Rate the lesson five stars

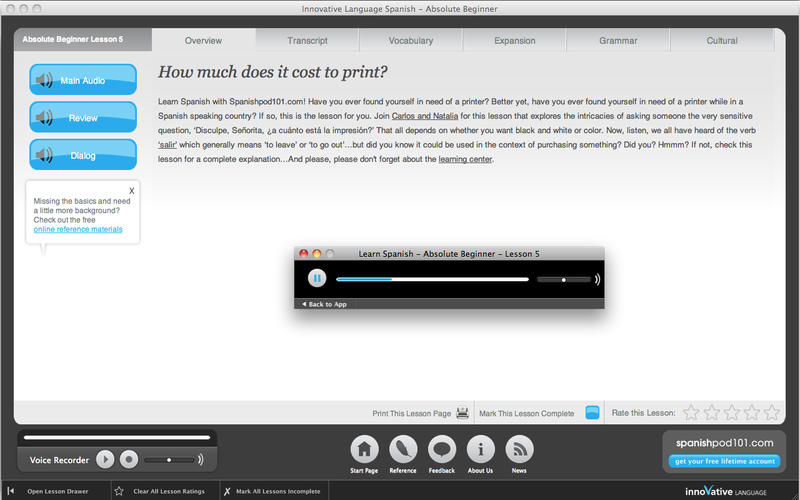pyautogui.click(x=772, y=412)
